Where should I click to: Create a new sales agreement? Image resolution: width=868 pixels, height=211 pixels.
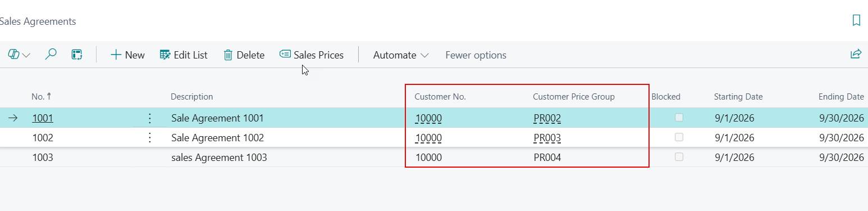click(x=127, y=55)
